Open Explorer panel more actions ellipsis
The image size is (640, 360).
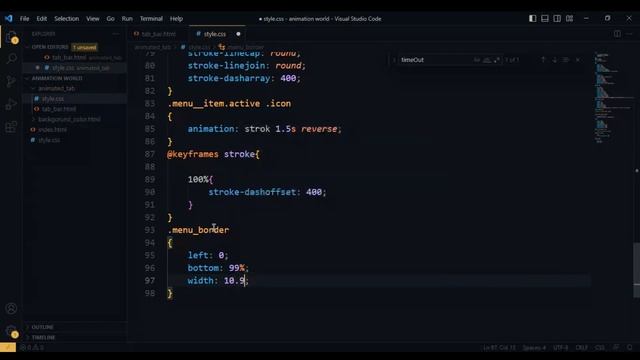[116, 34]
